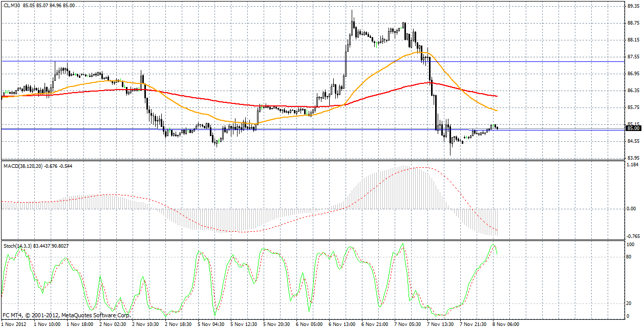Click the 5 Nov 04:30 time label

click(211, 324)
